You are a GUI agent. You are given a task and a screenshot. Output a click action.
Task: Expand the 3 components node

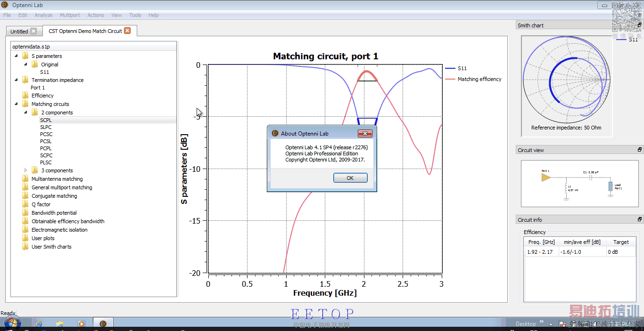26,170
